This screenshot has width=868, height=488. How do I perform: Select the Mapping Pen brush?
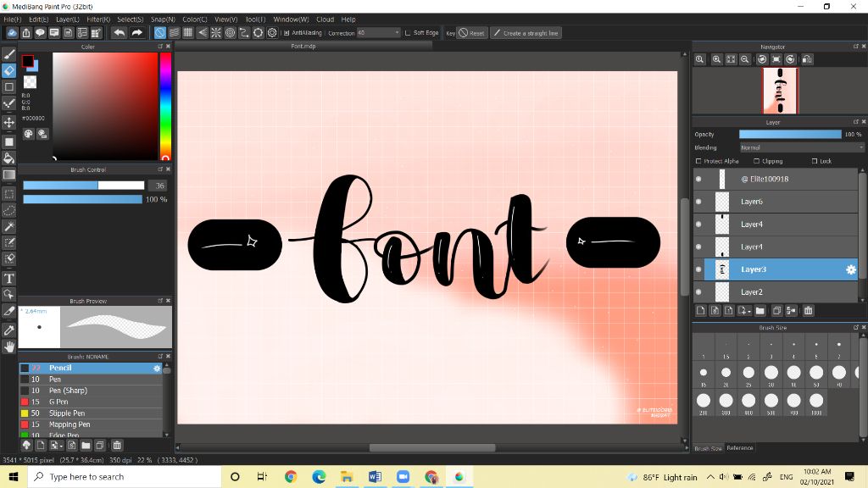[91, 424]
